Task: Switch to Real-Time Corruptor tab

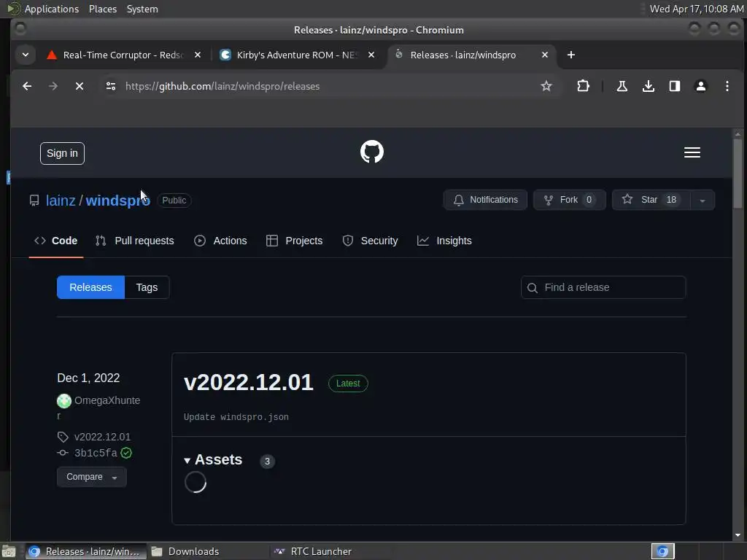Action: 123,55
